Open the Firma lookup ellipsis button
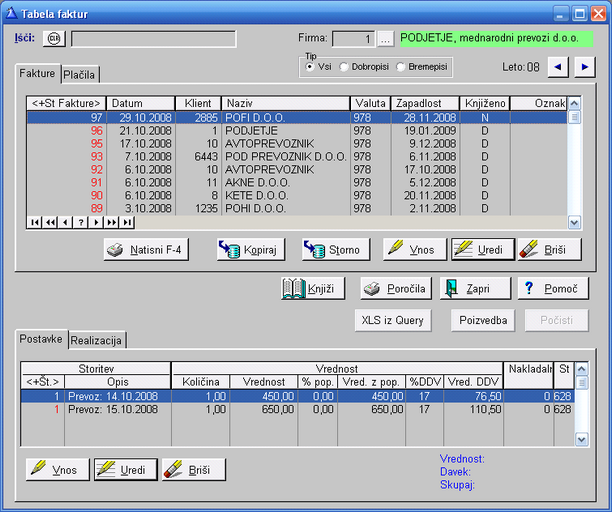Screen dimensions: 612x512 pyautogui.click(x=385, y=39)
